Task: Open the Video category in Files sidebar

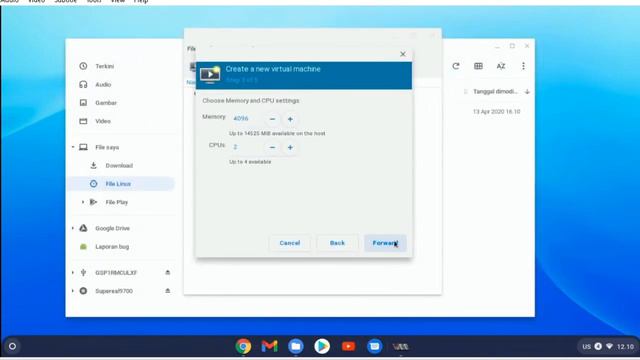Action: pyautogui.click(x=103, y=121)
